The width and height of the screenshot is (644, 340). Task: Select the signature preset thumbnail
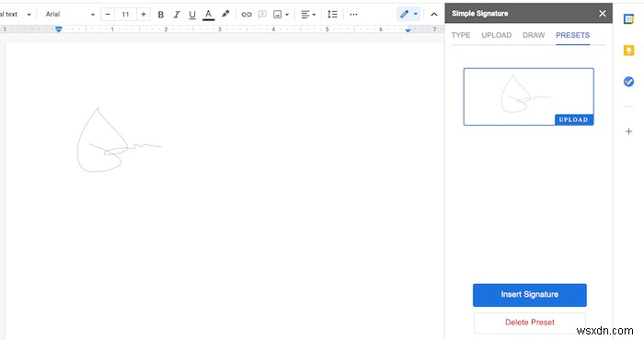pos(529,96)
